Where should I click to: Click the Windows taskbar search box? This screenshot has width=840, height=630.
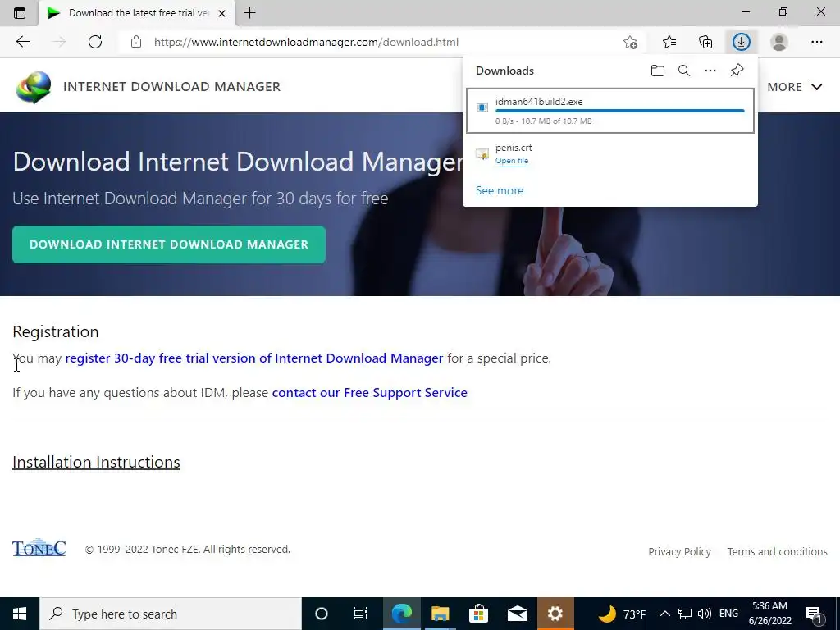click(171, 614)
